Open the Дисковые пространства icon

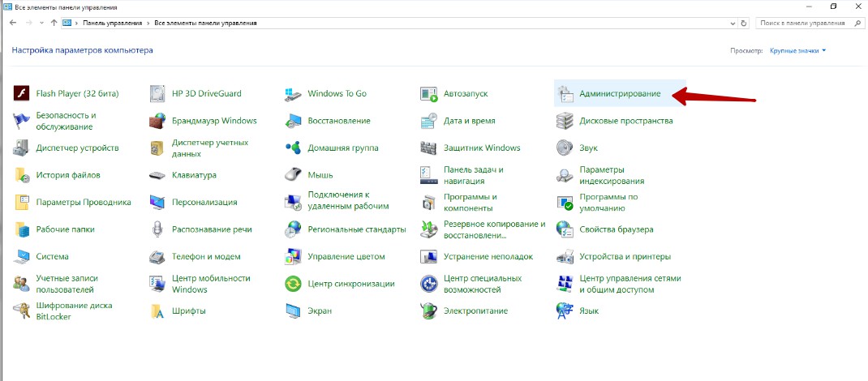(x=565, y=121)
